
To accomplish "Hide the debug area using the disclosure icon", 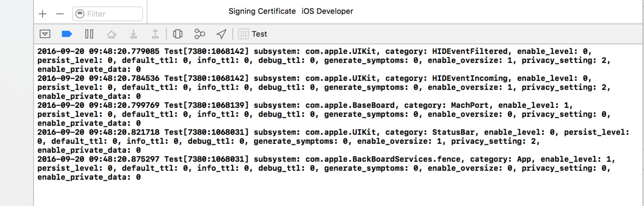I will [45, 34].
